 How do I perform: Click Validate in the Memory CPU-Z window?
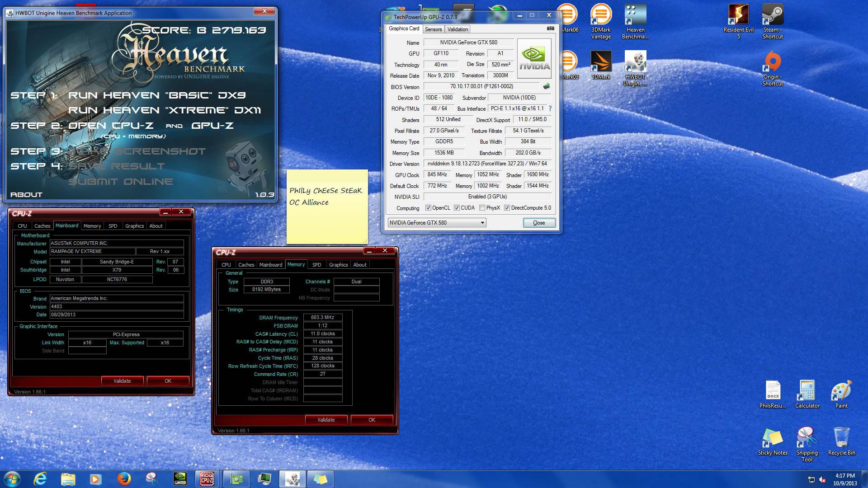pos(326,420)
